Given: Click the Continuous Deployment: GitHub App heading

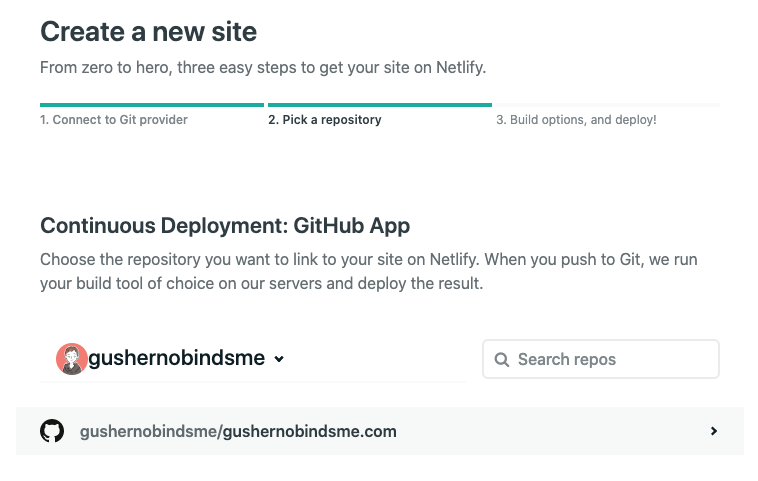Looking at the screenshot, I should pos(225,225).
